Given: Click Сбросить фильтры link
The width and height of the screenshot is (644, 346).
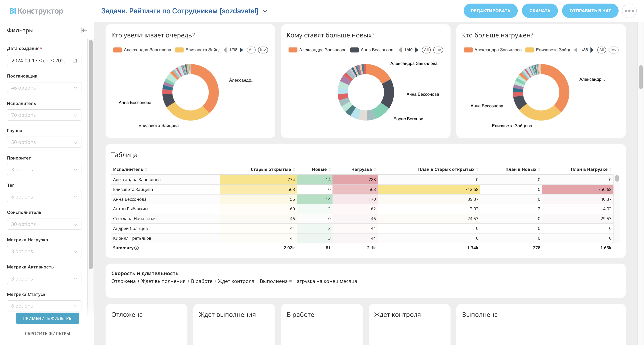Looking at the screenshot, I should click(x=48, y=334).
